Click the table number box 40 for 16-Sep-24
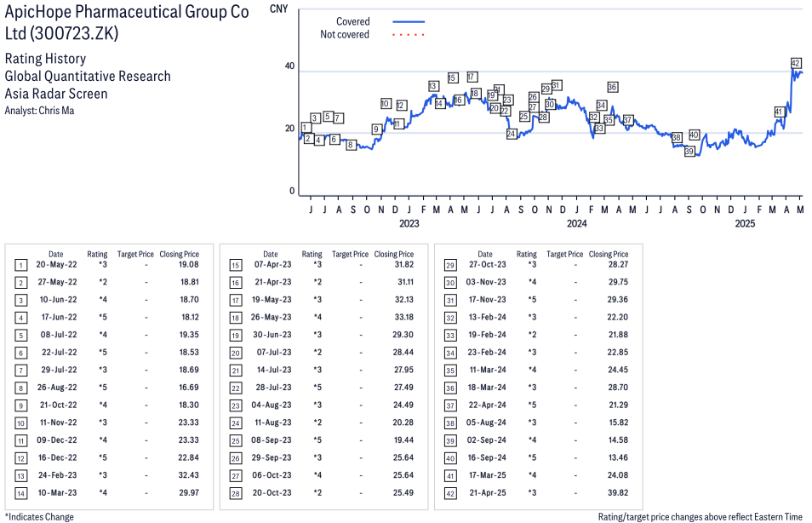 450,459
